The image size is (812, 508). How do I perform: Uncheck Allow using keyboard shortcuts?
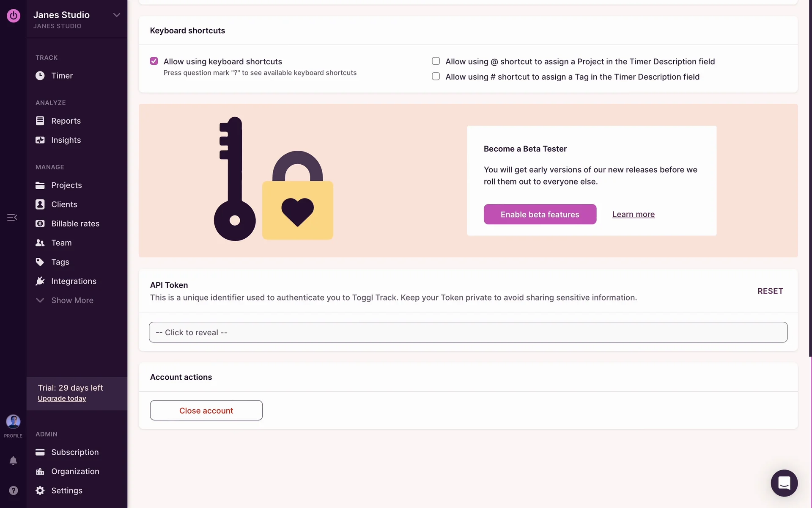click(x=154, y=61)
